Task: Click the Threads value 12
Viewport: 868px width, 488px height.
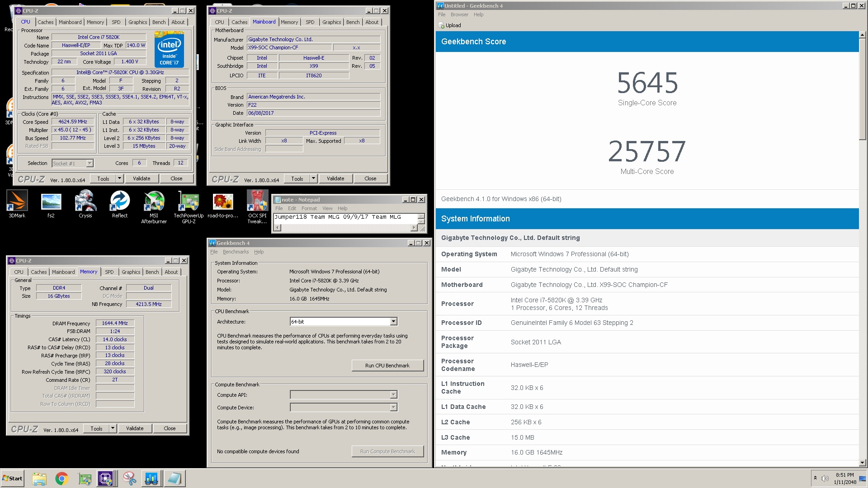Action: click(180, 163)
